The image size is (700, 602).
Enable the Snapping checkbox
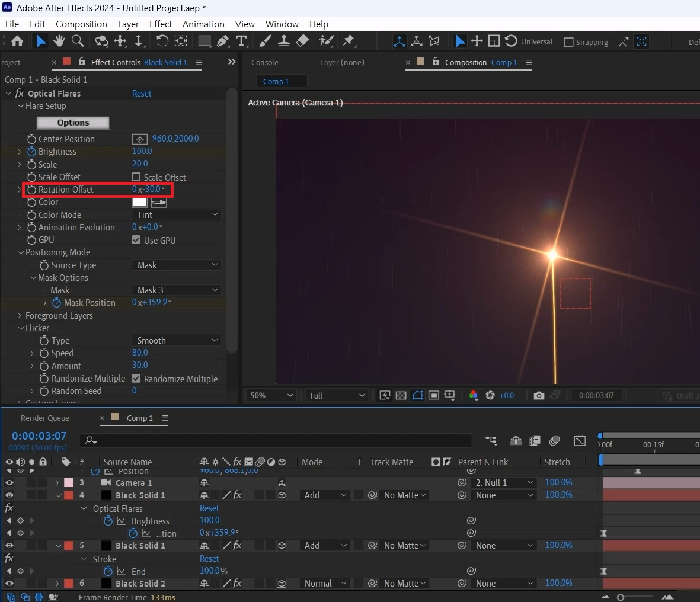[x=568, y=42]
